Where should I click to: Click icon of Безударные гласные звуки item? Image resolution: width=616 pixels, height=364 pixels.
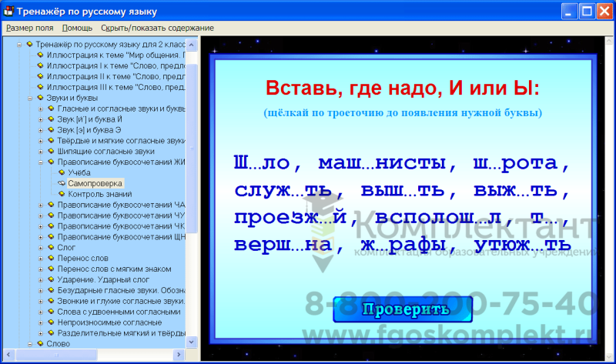pos(51,290)
